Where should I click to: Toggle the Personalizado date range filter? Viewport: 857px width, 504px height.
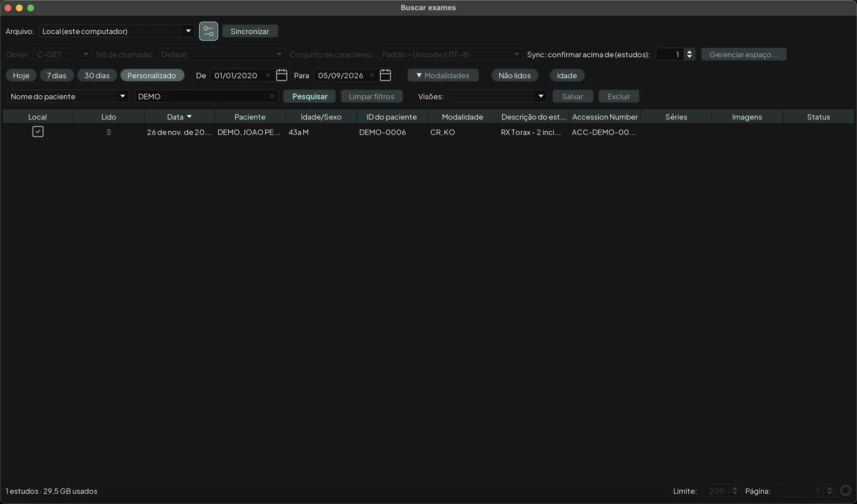152,76
